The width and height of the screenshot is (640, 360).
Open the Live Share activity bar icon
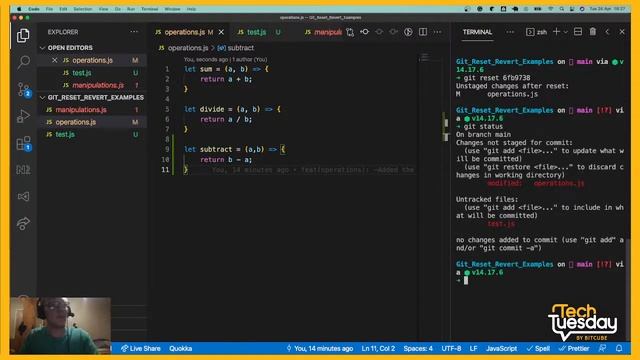tap(23, 223)
